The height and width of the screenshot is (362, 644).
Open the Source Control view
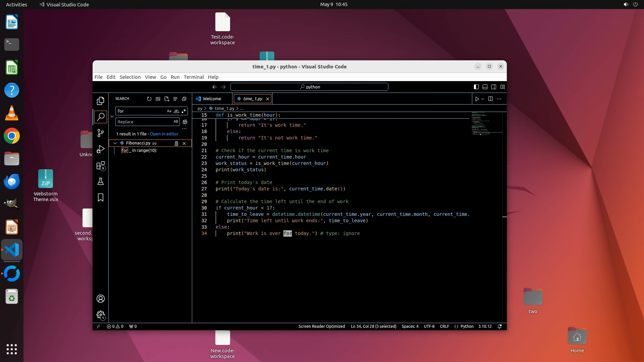point(100,133)
